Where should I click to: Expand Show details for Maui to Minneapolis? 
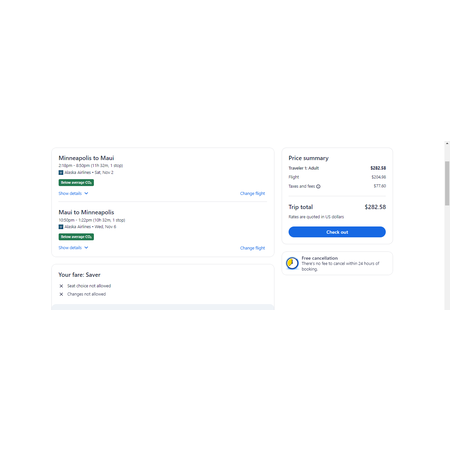pos(73,248)
